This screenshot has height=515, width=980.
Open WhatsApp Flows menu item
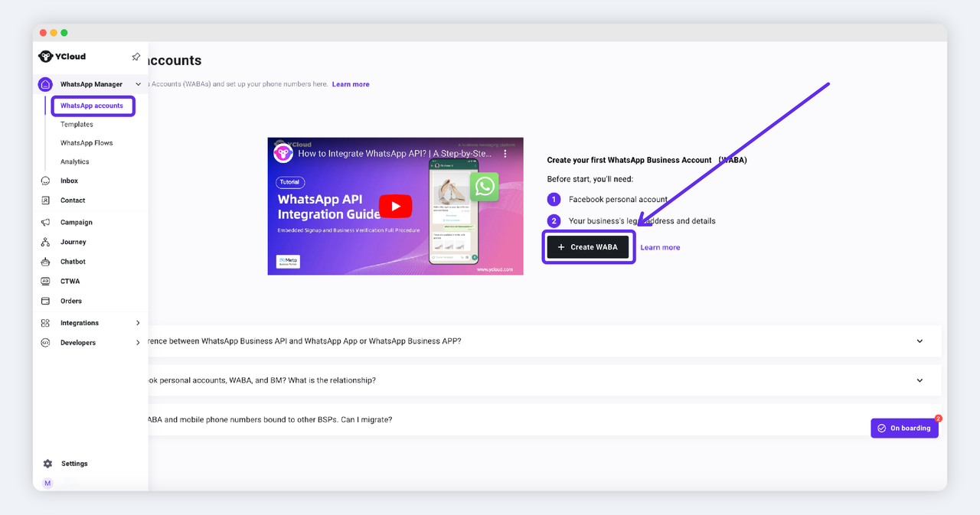(x=87, y=143)
